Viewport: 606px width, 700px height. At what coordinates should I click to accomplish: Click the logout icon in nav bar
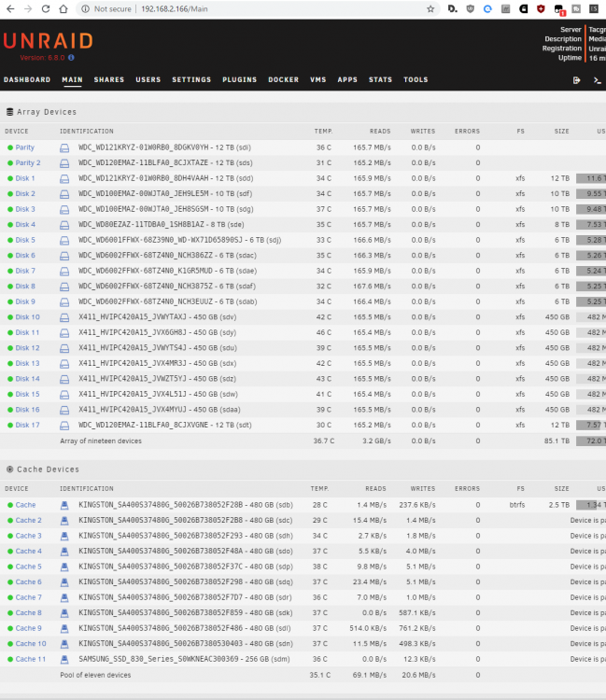[576, 80]
